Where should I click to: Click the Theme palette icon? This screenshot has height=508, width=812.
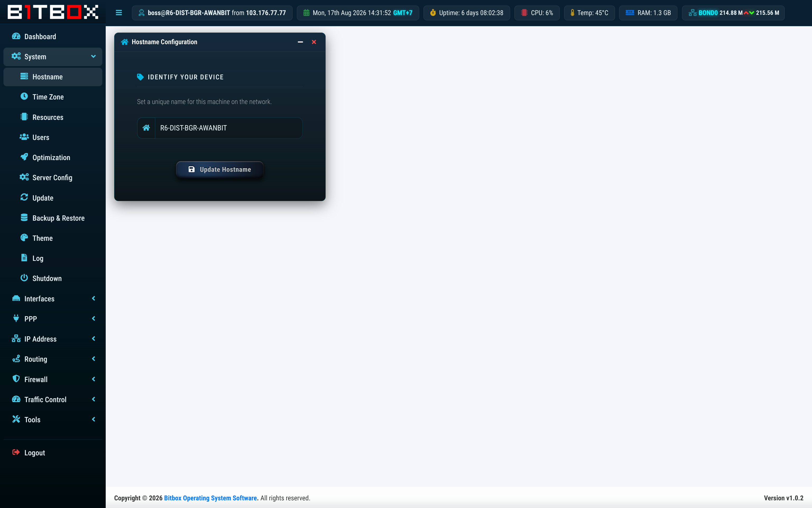[x=24, y=238]
